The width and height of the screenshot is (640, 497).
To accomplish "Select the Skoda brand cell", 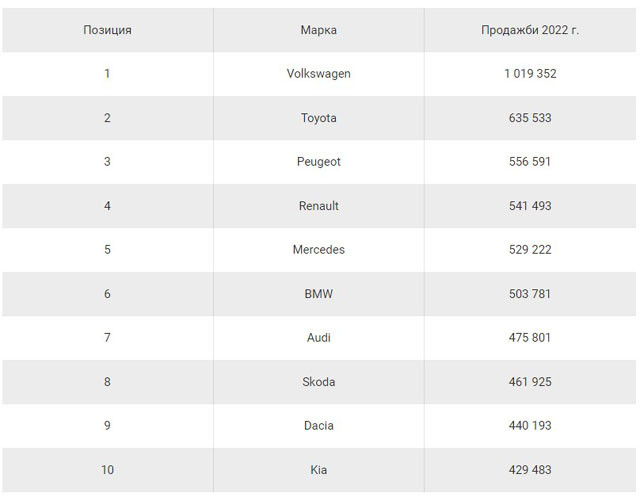I will [x=318, y=382].
